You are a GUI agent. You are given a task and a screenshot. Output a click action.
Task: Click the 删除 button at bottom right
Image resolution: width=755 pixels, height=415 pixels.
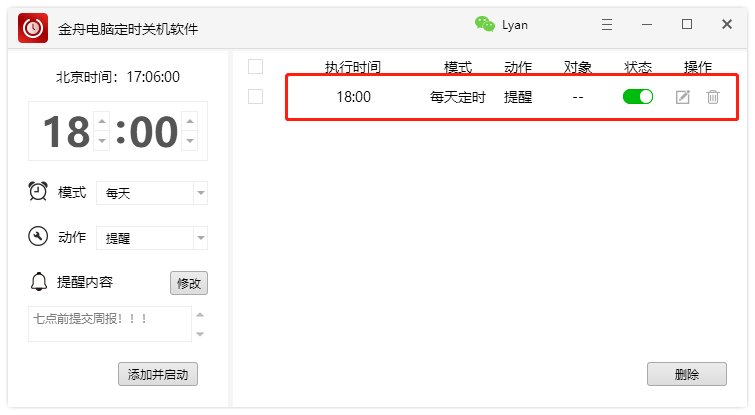click(687, 374)
